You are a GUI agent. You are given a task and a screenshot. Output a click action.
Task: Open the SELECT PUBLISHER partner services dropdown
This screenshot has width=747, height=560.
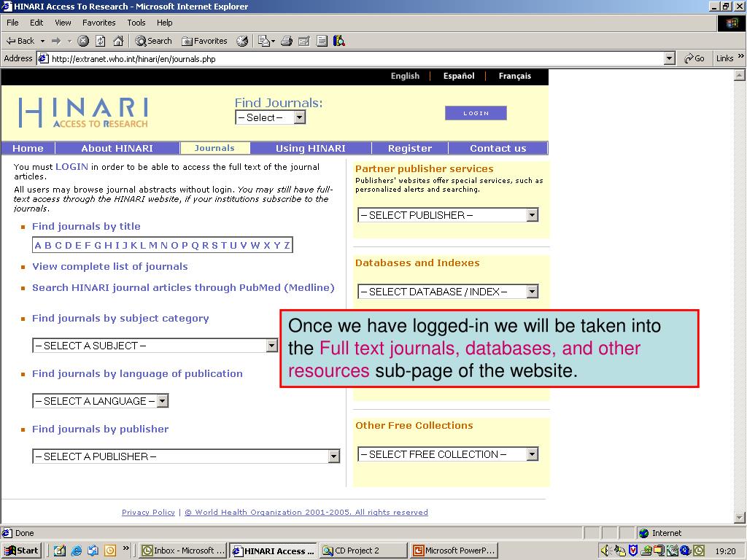[448, 215]
